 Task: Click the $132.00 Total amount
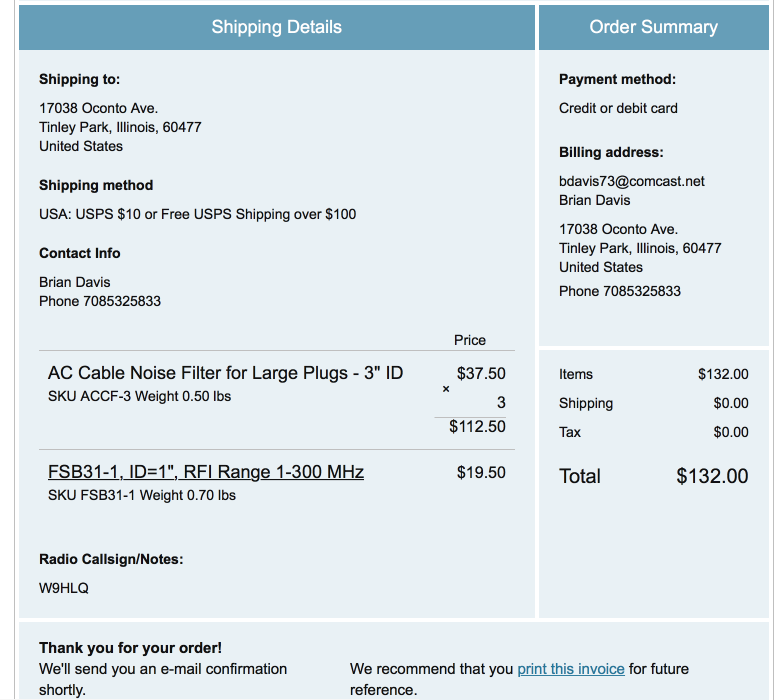[x=711, y=476]
